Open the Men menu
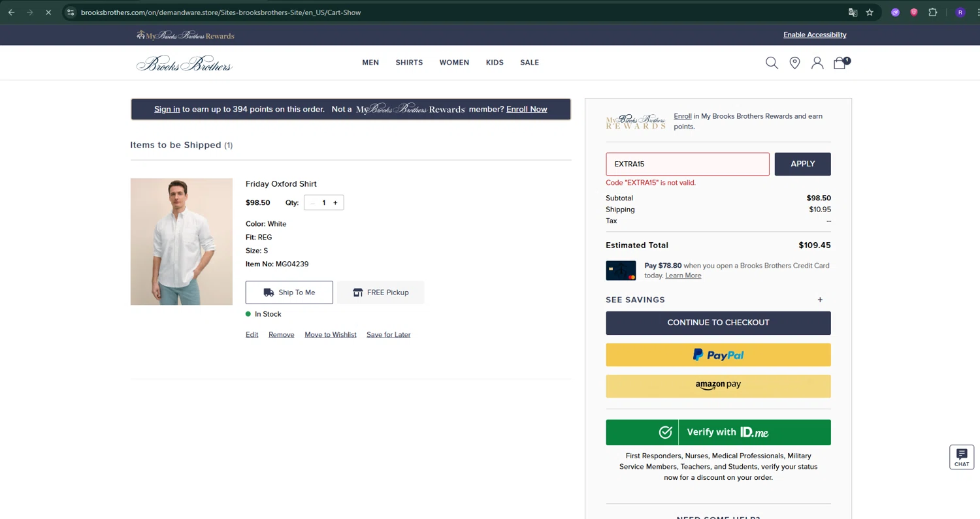 (370, 63)
